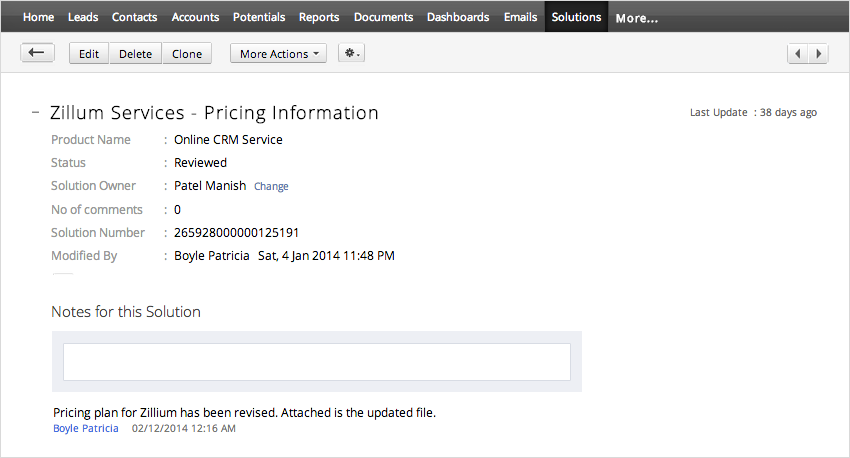Click the 'Product Name' field label
Viewport: 850px width, 458px height.
click(x=91, y=140)
